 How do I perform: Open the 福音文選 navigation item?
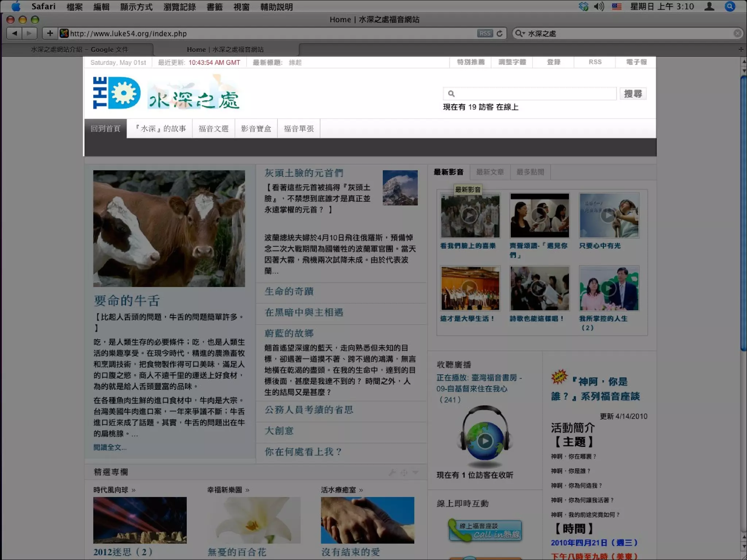[213, 129]
